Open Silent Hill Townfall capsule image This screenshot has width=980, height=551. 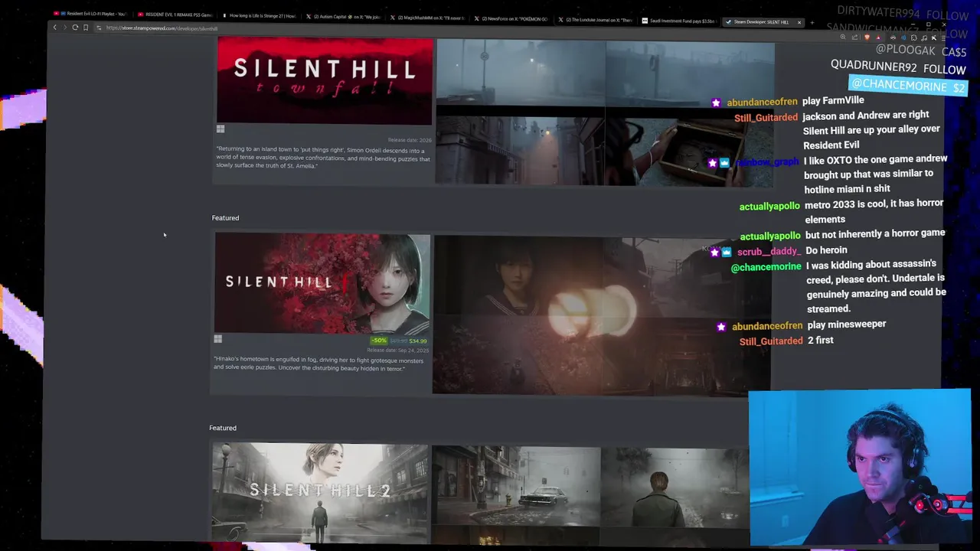(x=325, y=81)
